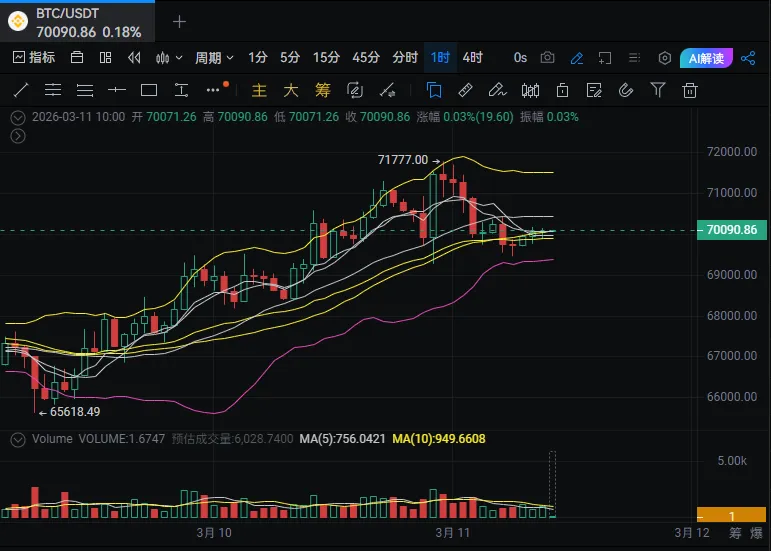This screenshot has height=551, width=771.
Task: Select the parallel horizontal lines tool
Action: coord(85,90)
